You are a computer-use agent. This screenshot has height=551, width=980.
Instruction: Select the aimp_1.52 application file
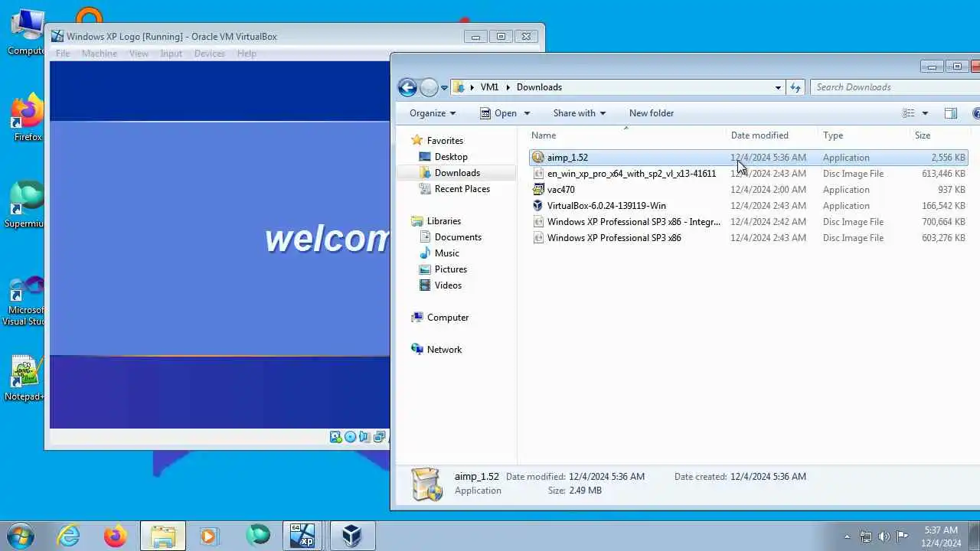pyautogui.click(x=749, y=158)
